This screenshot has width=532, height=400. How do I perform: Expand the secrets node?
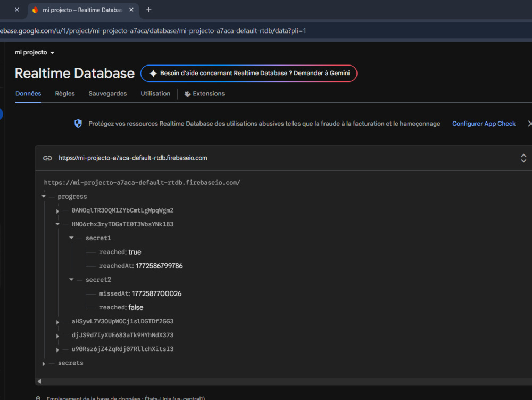[44, 364]
